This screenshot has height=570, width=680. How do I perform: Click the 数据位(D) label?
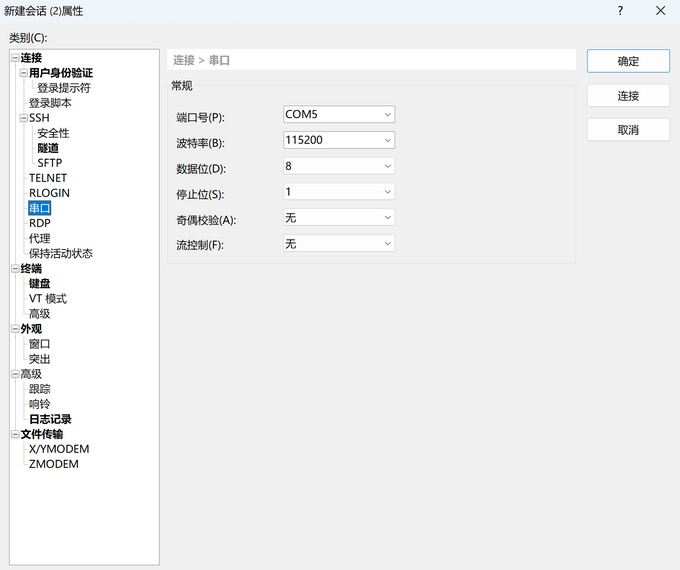tap(201, 169)
